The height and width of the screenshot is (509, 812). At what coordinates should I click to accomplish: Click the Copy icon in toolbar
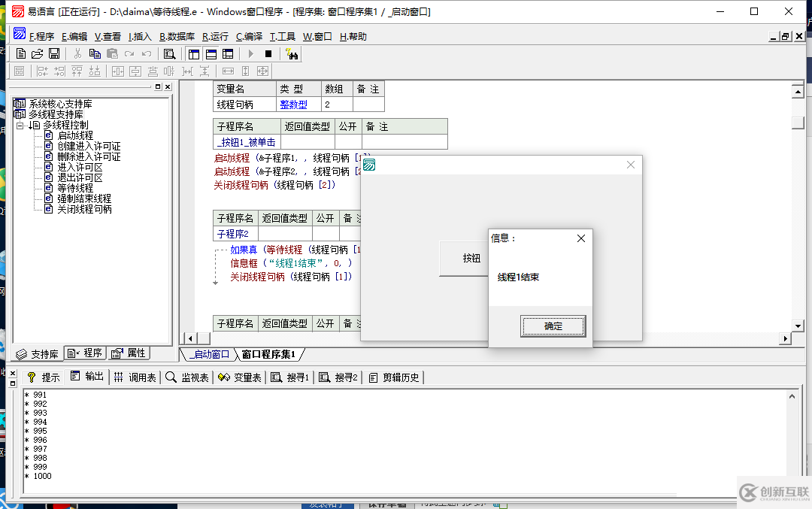(x=95, y=53)
